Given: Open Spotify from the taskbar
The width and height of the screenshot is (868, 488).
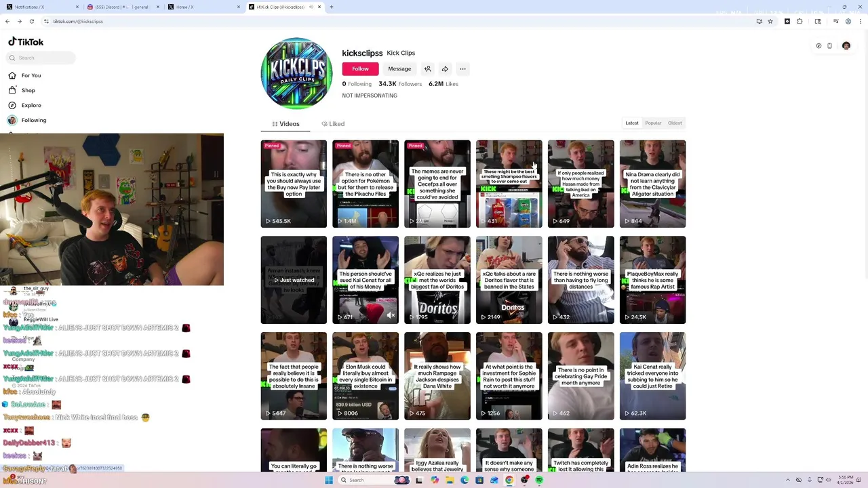Looking at the screenshot, I should click(x=539, y=480).
